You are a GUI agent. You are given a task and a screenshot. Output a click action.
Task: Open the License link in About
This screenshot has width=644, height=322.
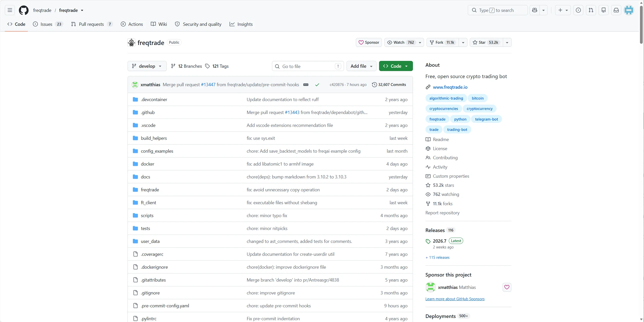[x=436, y=149]
